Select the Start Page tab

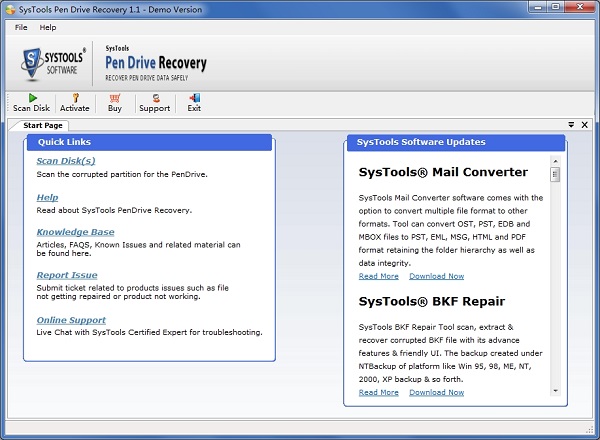pos(42,125)
